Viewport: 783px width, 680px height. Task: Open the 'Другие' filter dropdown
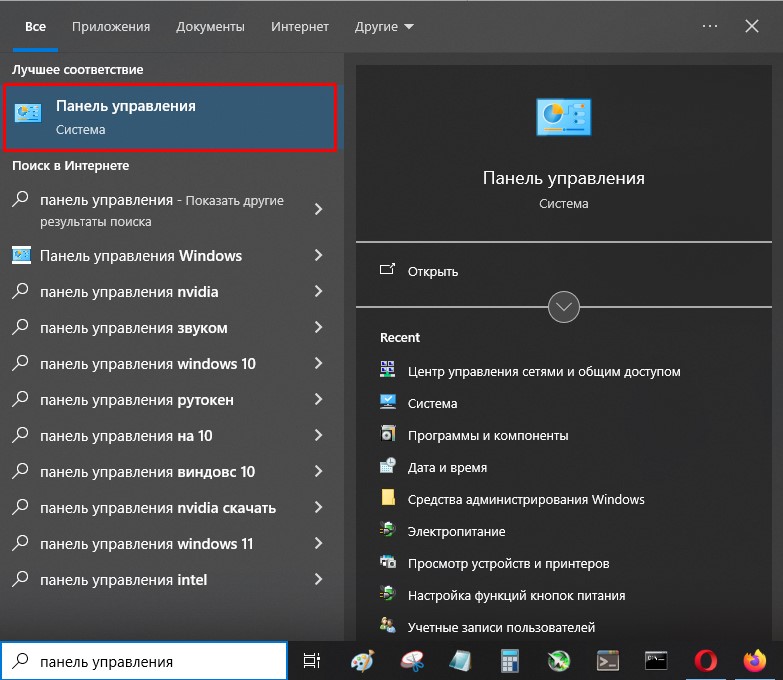point(384,27)
